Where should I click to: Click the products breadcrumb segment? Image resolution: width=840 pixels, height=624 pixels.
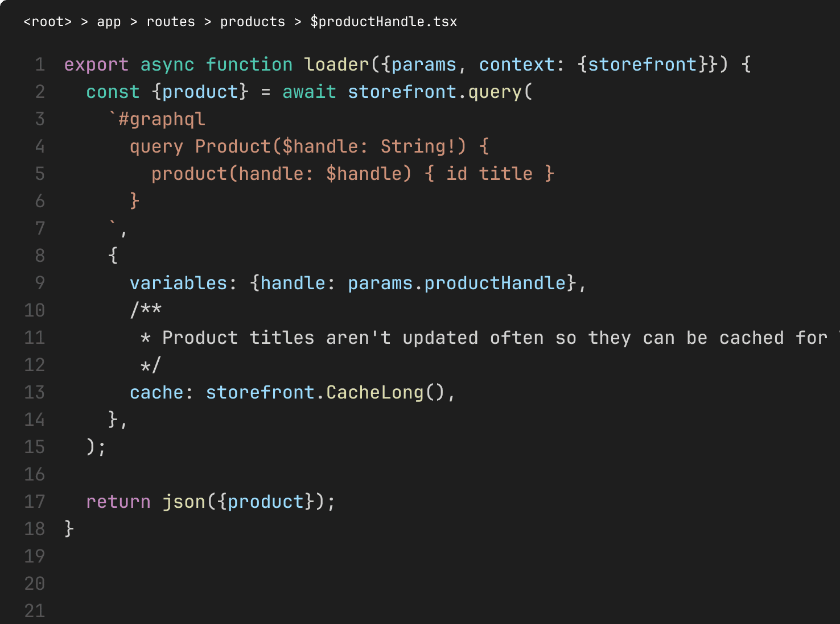(x=253, y=22)
